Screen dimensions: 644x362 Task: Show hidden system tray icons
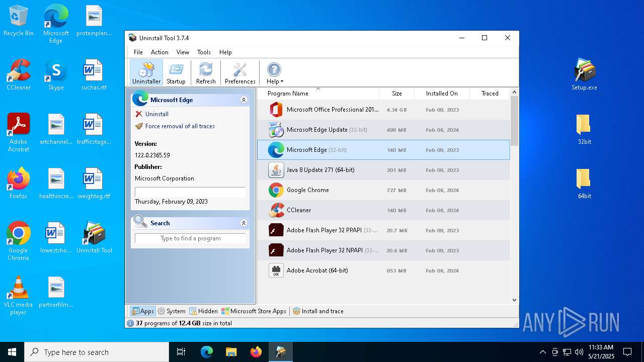point(542,352)
